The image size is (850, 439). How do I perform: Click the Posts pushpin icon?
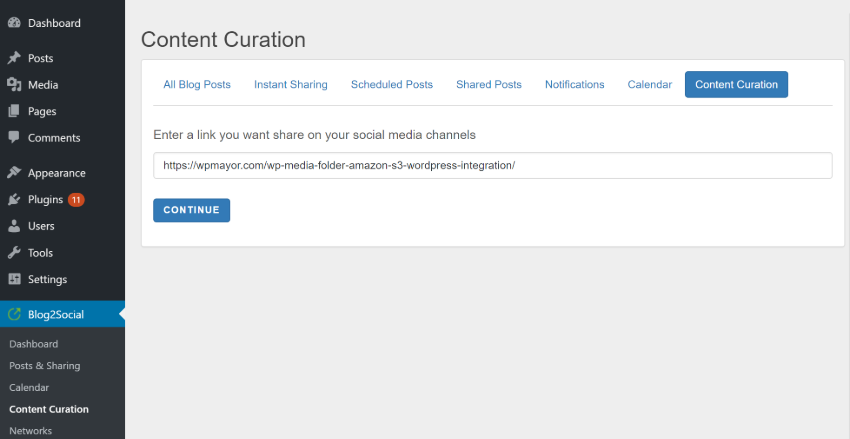(14, 58)
